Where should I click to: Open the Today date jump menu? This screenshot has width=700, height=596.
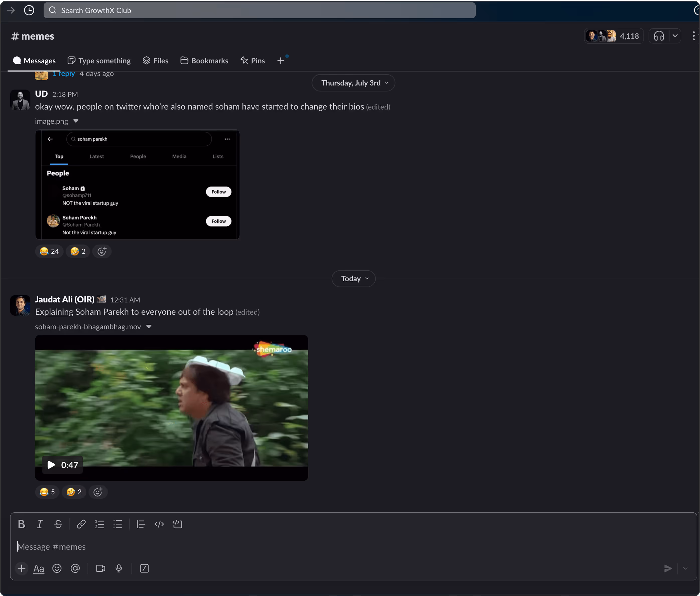(354, 279)
